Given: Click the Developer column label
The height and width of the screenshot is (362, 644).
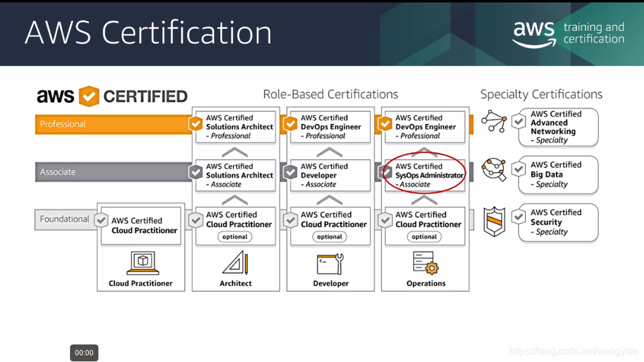Looking at the screenshot, I should point(331,283).
